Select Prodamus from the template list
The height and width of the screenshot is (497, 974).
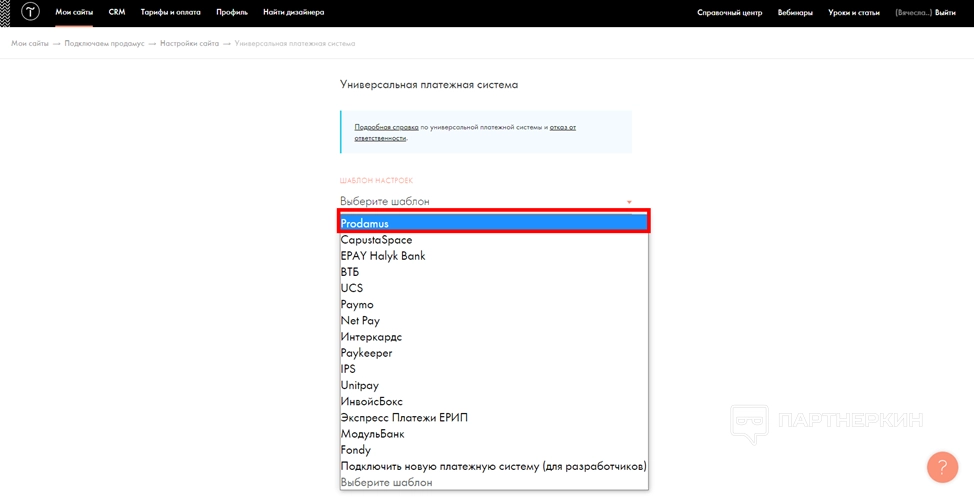coord(494,223)
